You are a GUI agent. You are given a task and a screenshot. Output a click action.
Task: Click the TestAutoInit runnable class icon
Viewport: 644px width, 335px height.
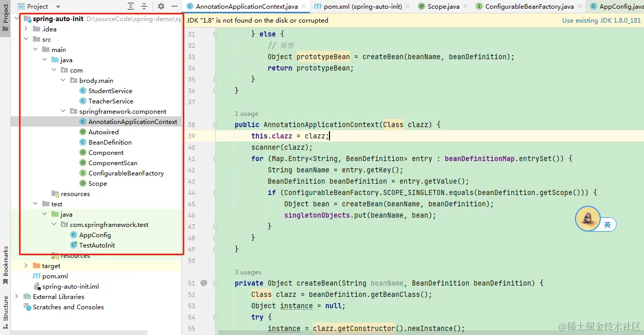74,245
